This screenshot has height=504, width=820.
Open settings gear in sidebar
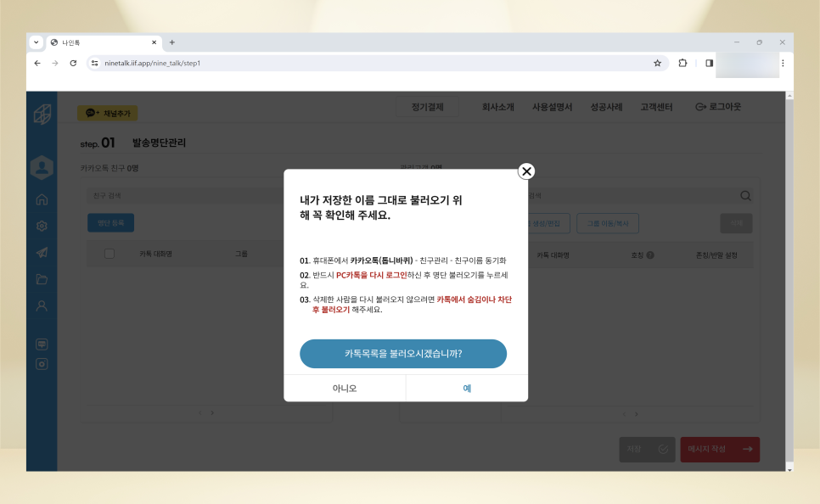tap(42, 226)
